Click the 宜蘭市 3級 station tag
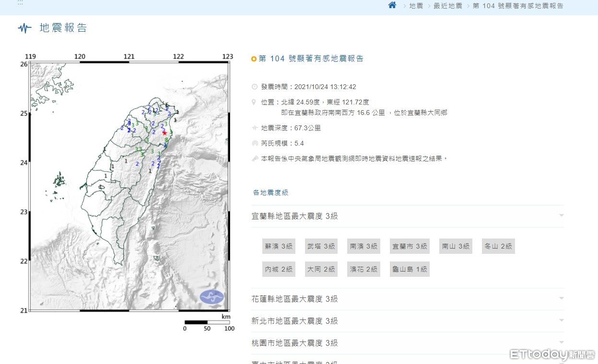598x364 pixels. click(410, 246)
